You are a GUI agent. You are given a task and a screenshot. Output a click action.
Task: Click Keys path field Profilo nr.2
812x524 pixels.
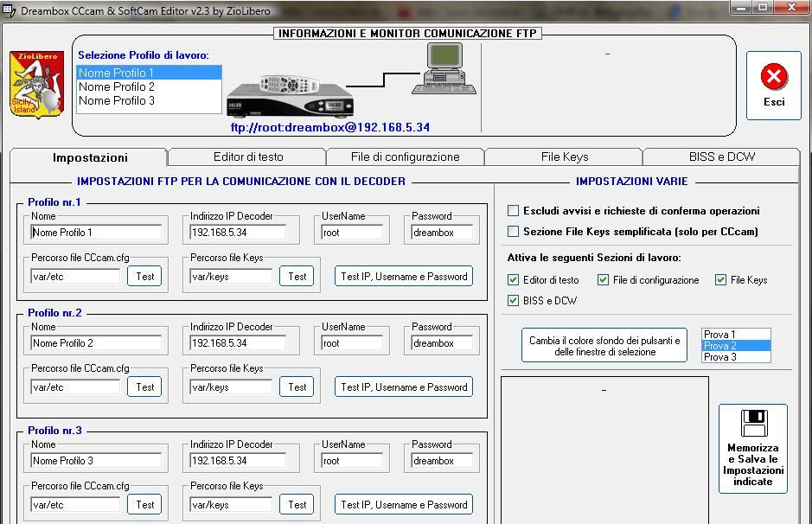(230, 387)
